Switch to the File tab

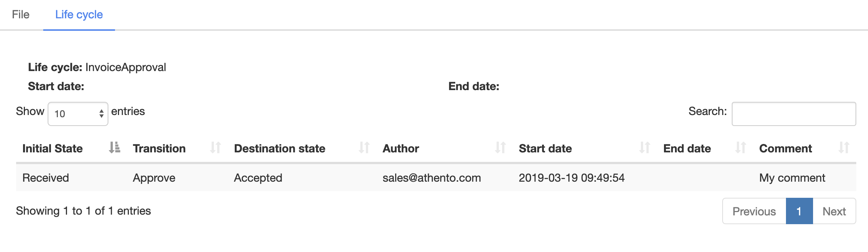21,15
